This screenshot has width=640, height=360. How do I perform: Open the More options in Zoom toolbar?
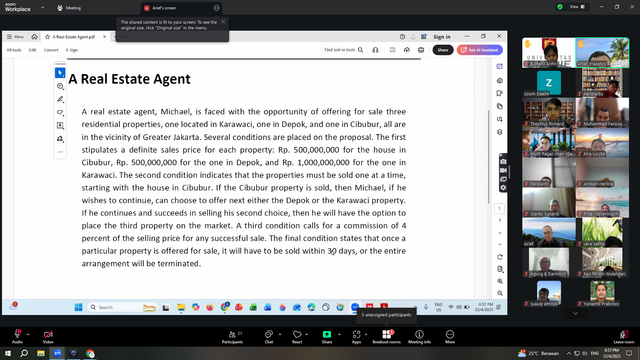coord(450,337)
